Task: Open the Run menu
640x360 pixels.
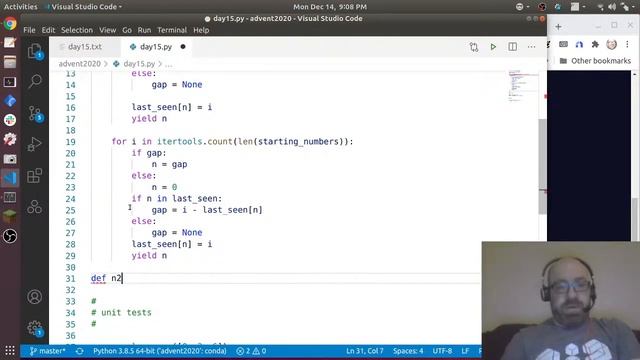Action: coord(144,30)
